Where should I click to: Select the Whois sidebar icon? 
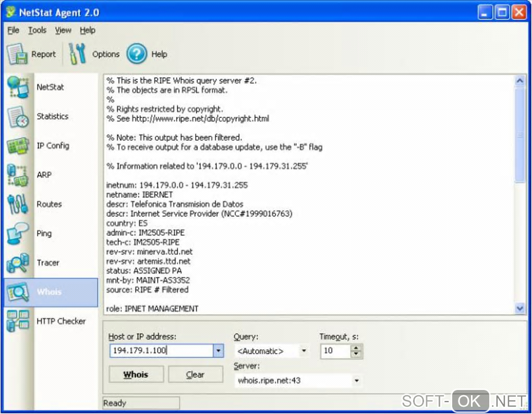point(18,292)
